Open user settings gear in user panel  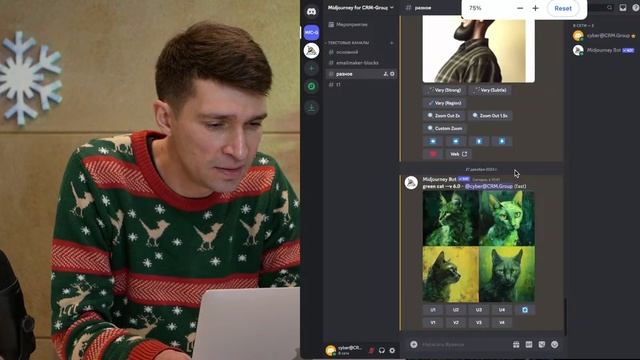point(392,350)
